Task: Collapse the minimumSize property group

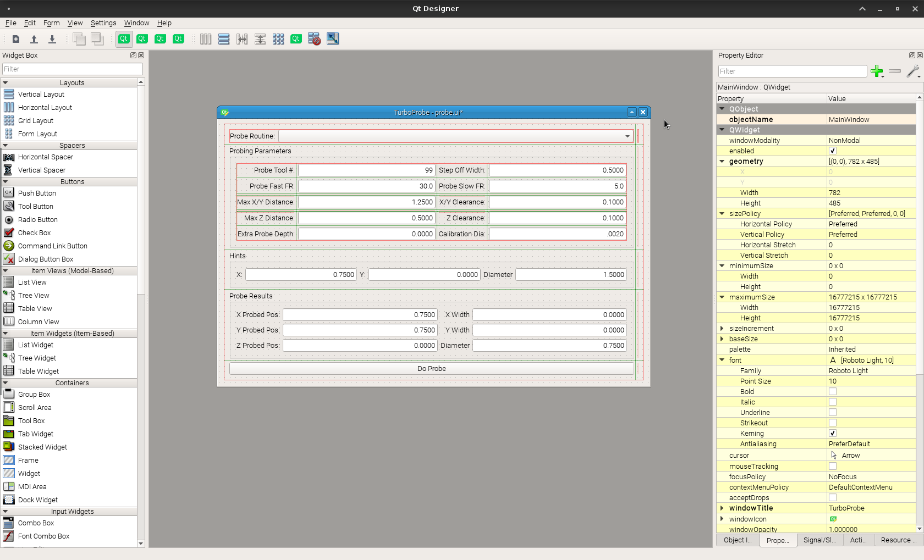Action: [722, 266]
